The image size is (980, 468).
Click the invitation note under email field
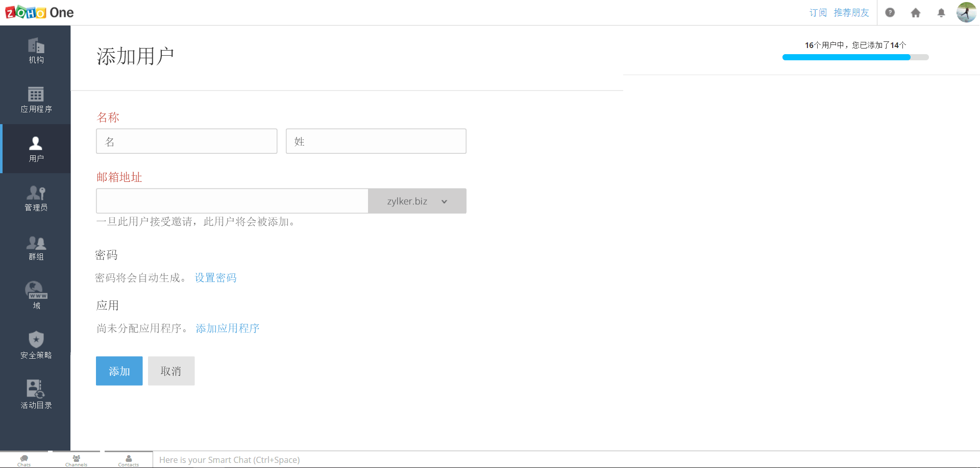[x=195, y=221]
